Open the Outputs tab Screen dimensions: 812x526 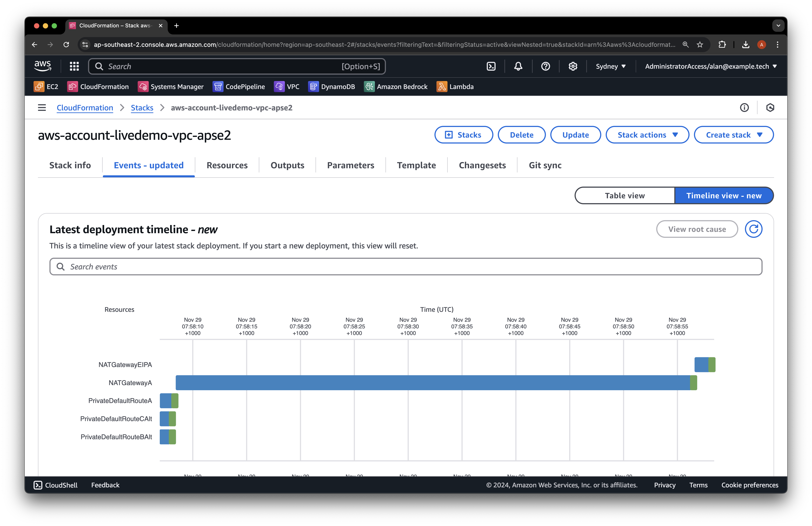click(x=287, y=165)
